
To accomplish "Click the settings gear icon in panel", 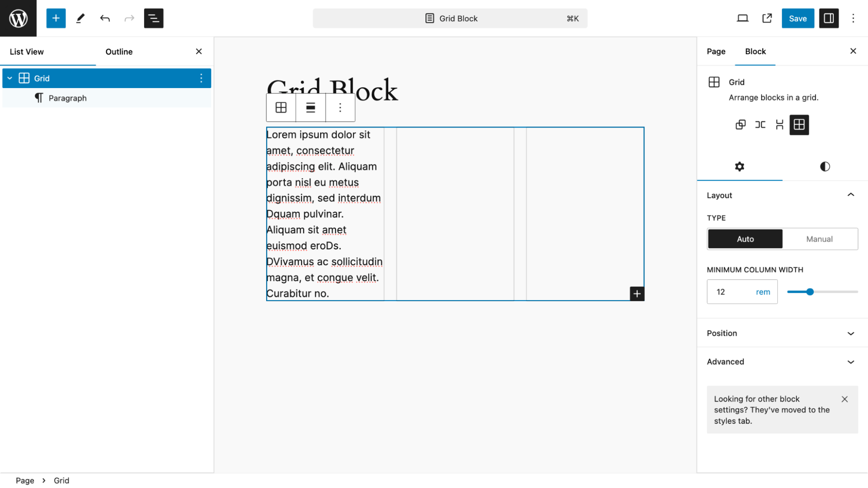I will pyautogui.click(x=740, y=167).
